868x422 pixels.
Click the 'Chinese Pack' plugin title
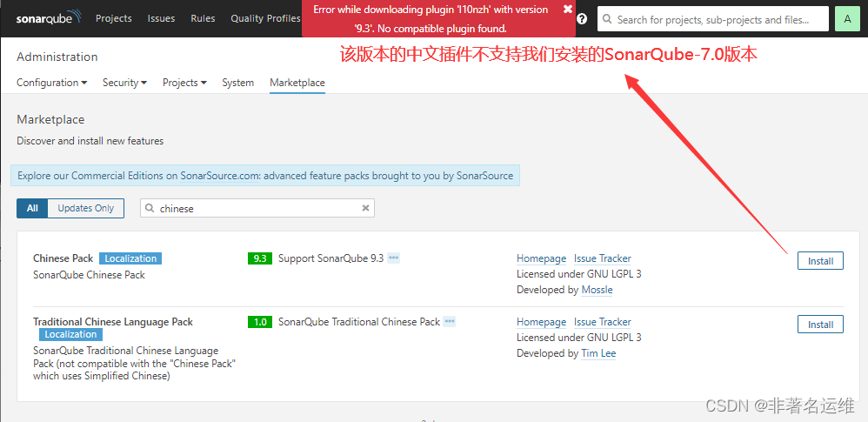pos(63,258)
